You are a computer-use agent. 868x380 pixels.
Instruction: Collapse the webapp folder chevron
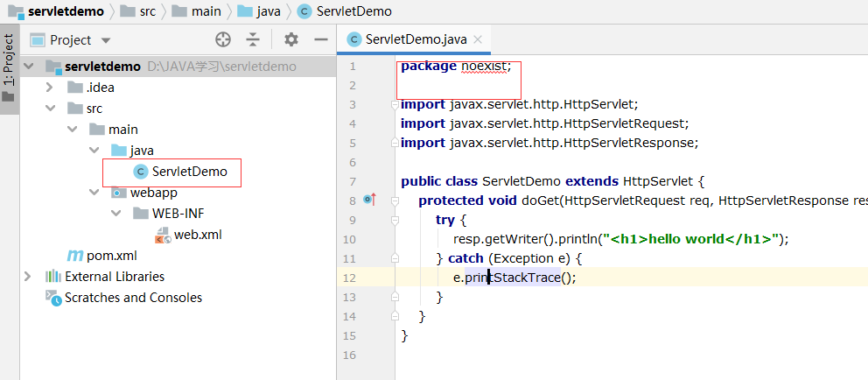tap(94, 193)
